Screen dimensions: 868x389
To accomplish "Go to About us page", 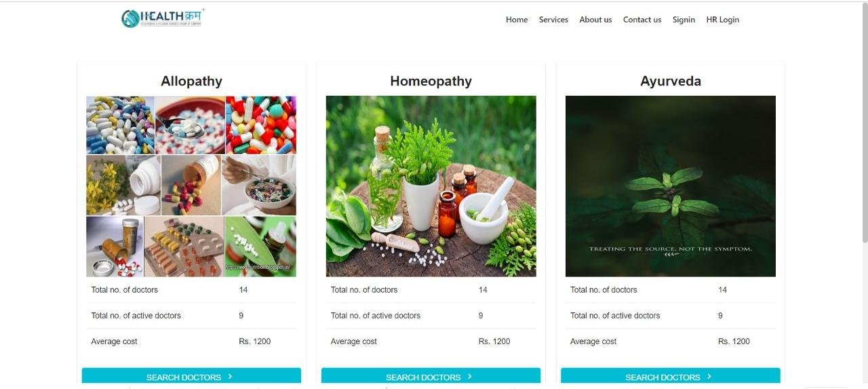I will [x=595, y=20].
